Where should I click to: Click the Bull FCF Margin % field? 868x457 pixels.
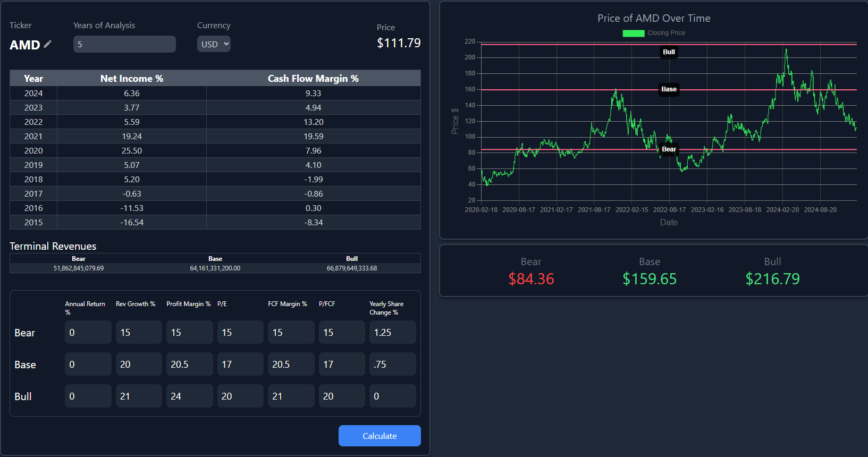[291, 396]
